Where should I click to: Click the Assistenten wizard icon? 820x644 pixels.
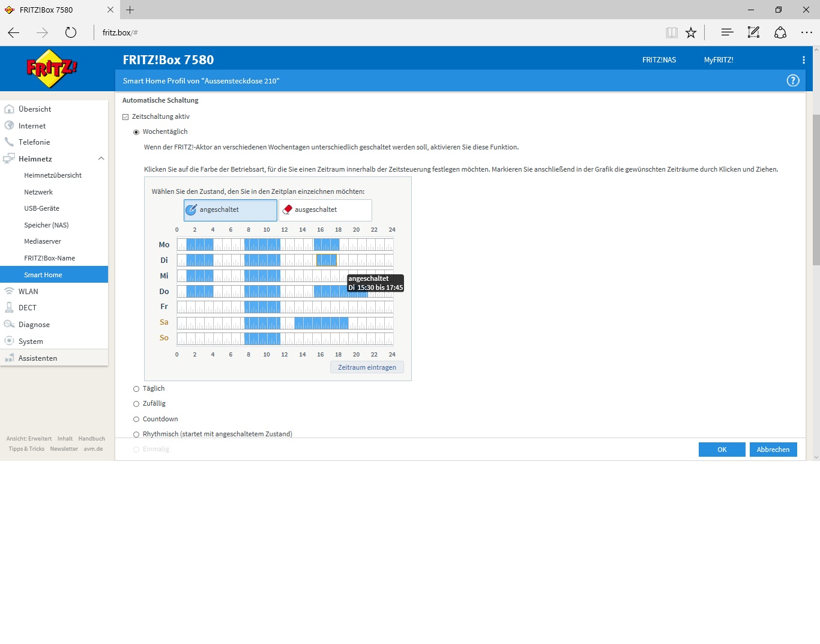click(x=9, y=358)
